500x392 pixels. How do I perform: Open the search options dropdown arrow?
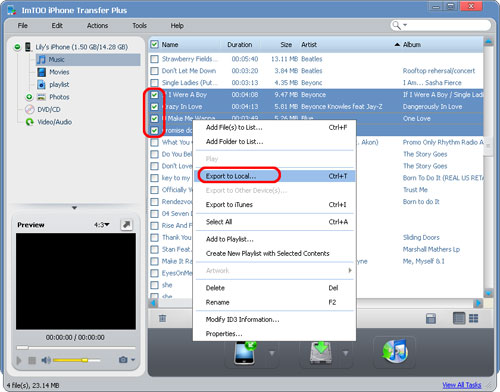(405, 25)
